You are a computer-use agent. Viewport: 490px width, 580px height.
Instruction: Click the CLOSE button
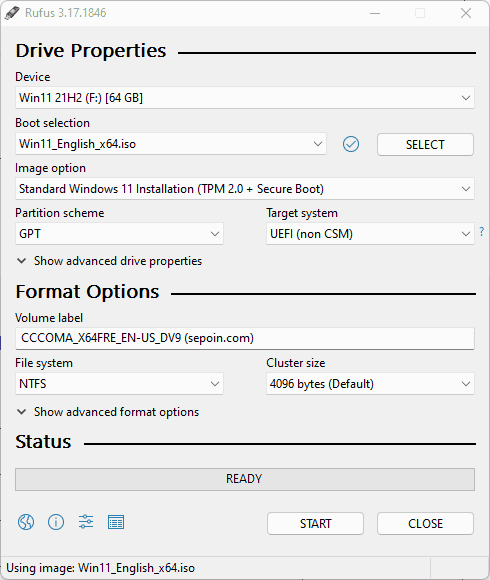(x=425, y=523)
